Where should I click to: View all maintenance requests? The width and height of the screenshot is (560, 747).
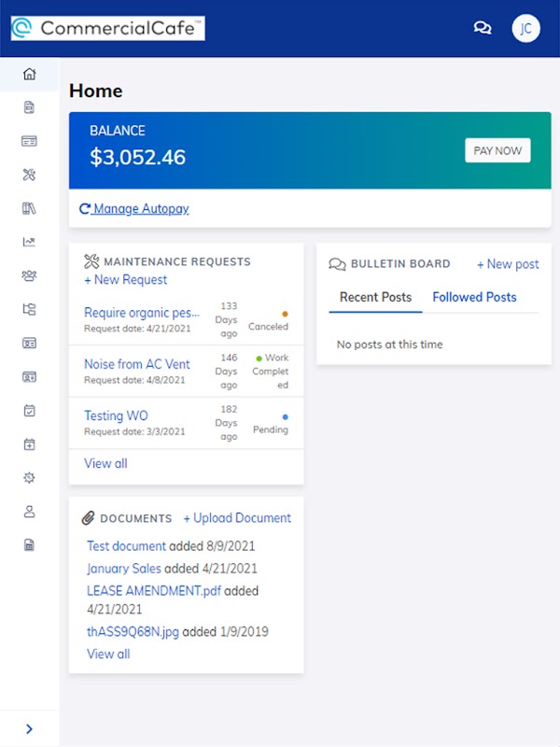tap(105, 463)
